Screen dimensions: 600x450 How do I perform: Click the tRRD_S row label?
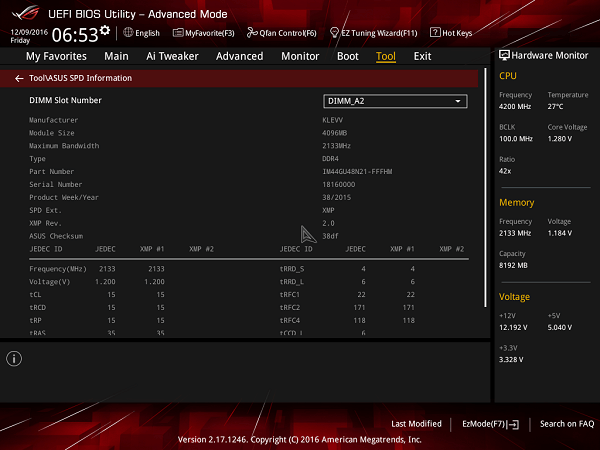292,269
